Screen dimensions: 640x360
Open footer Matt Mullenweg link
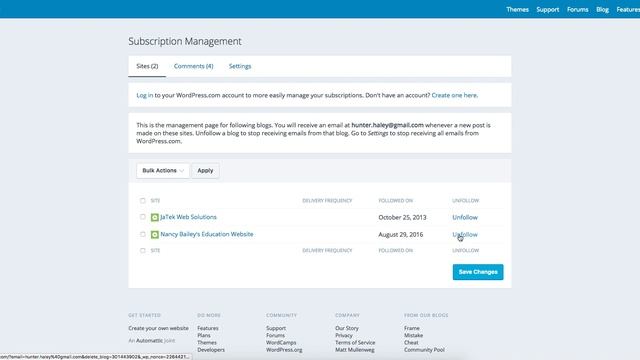click(355, 350)
